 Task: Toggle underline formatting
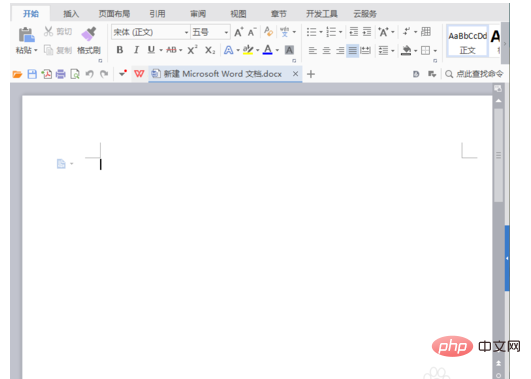coord(151,50)
